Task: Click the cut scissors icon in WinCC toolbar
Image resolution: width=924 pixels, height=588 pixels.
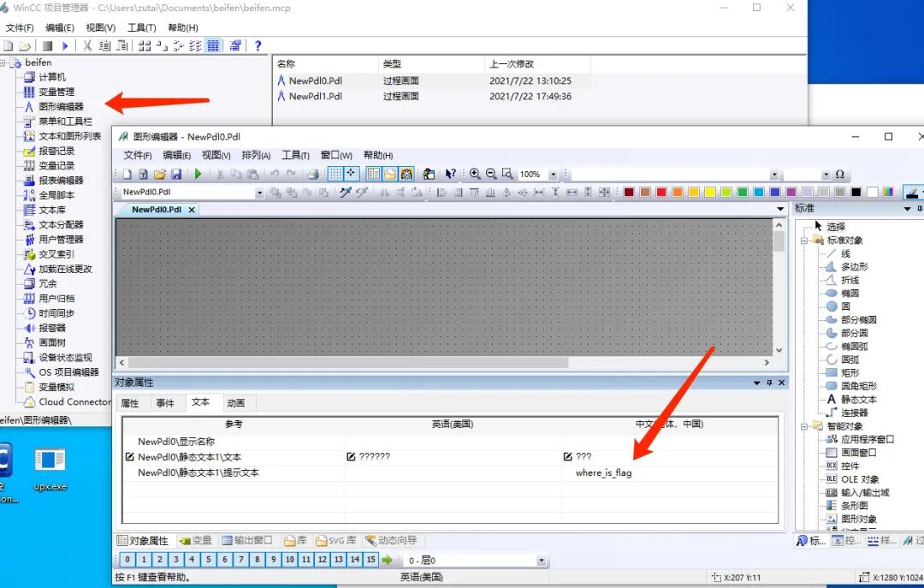Action: [x=87, y=45]
